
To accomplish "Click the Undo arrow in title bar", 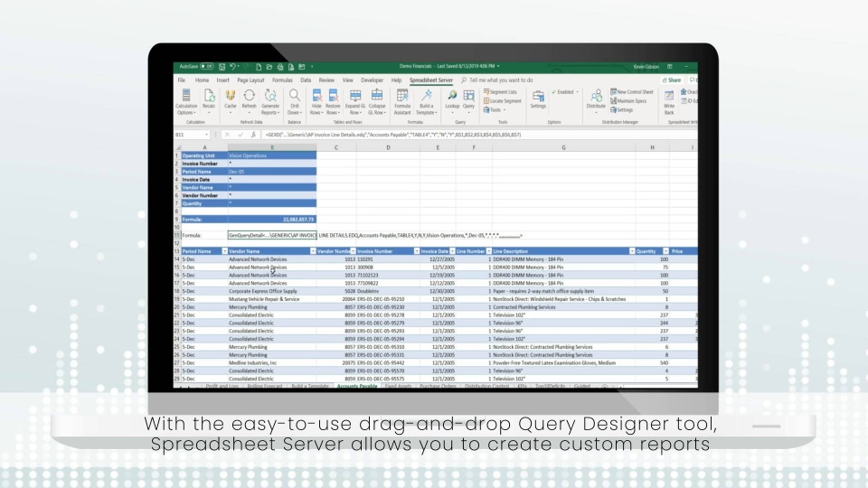I will 232,66.
